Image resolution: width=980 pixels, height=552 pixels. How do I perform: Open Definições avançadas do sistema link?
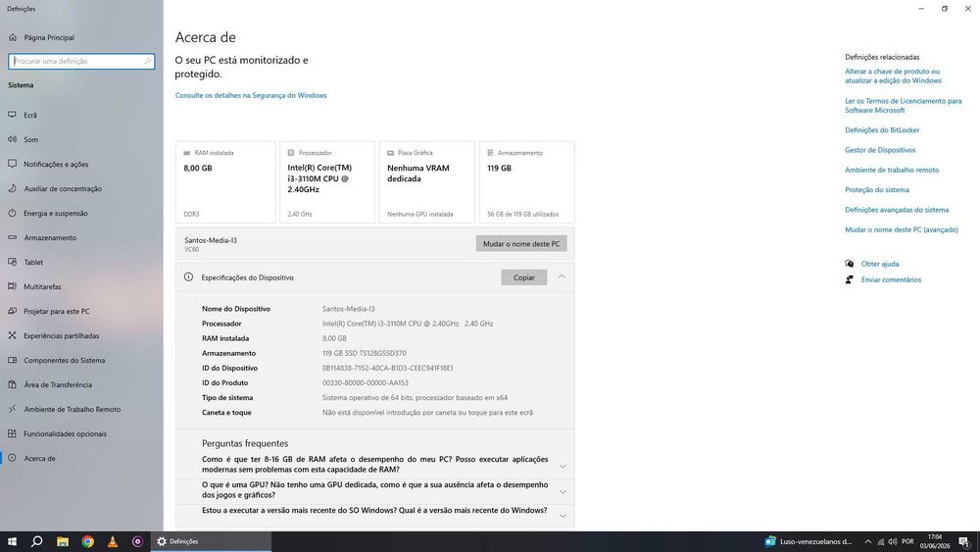[897, 210]
